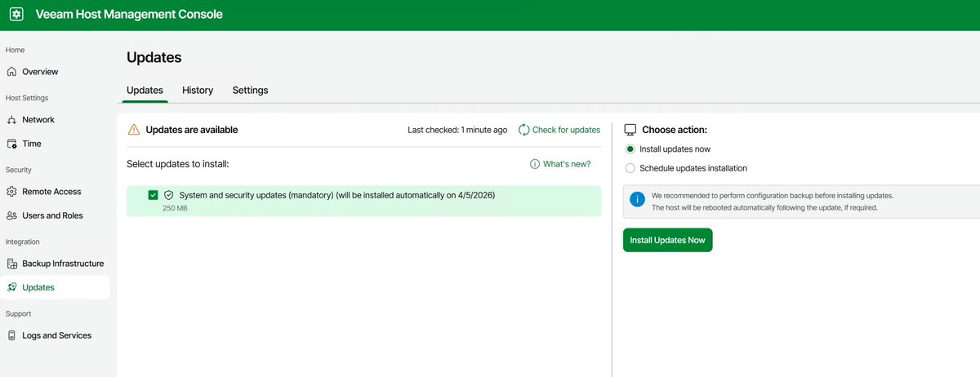Click the Install Updates Now button
The width and height of the screenshot is (980, 377).
pos(667,240)
